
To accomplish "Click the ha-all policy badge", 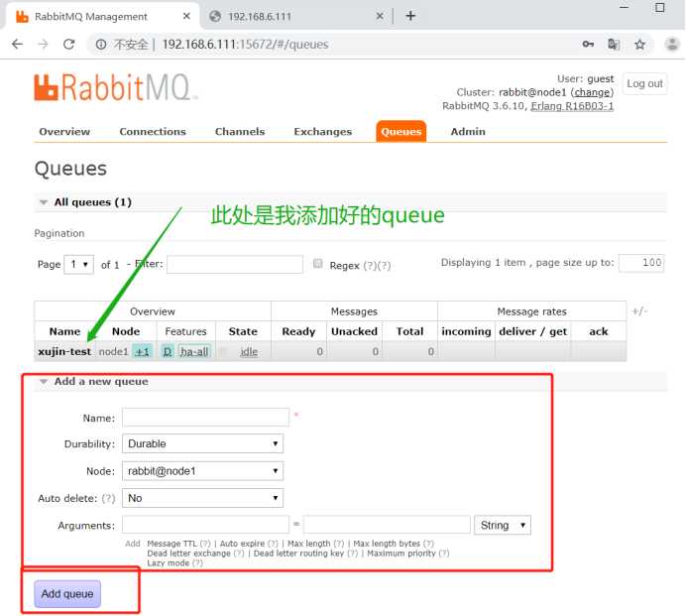I will (x=194, y=351).
